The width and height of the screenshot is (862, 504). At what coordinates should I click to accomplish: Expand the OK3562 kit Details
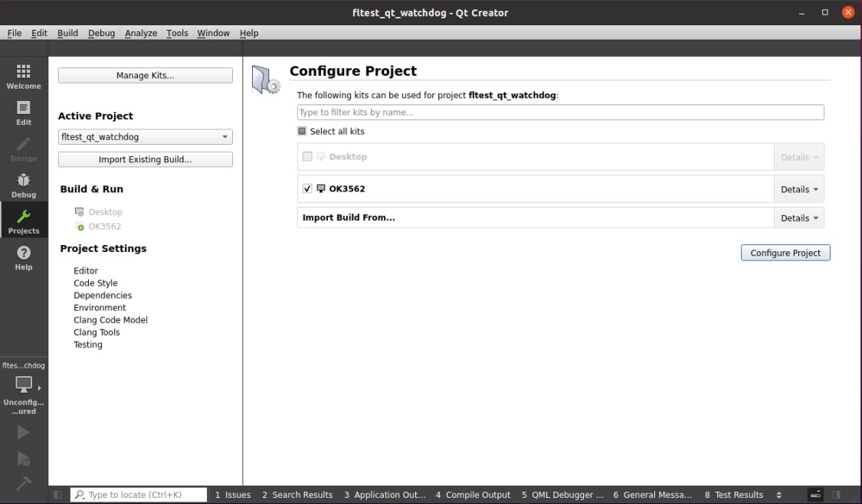pos(798,189)
